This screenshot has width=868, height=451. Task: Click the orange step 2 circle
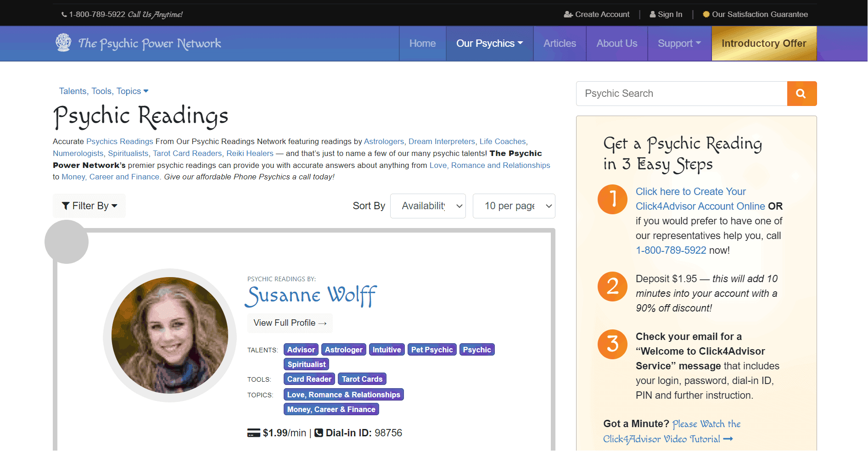612,286
